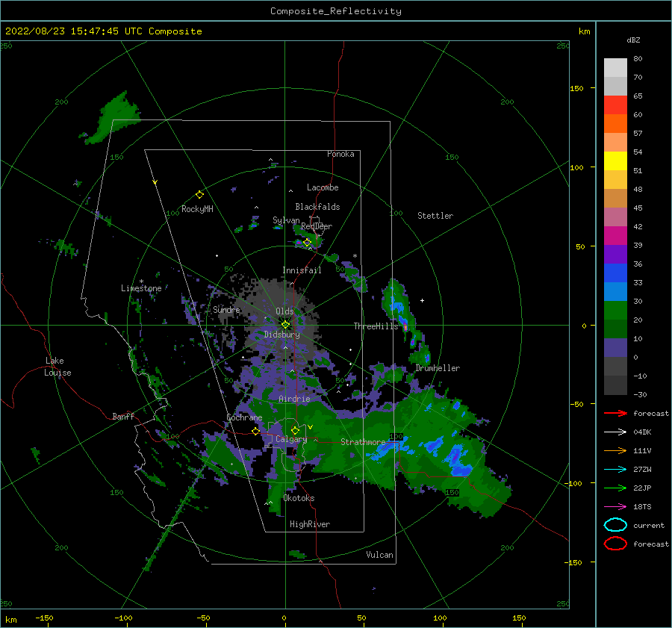Viewport: 672px width, 628px height.
Task: Click the timestamp '2022/08/23 15:47:45 UTC Composite'
Action: click(x=103, y=31)
